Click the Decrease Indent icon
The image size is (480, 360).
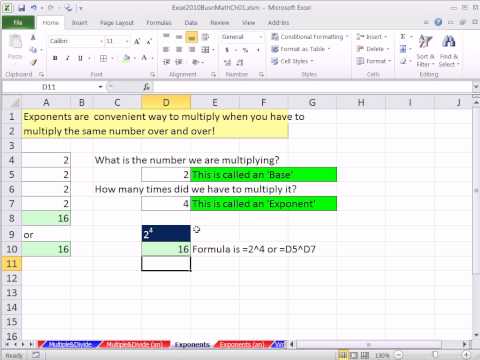pyautogui.click(x=166, y=62)
